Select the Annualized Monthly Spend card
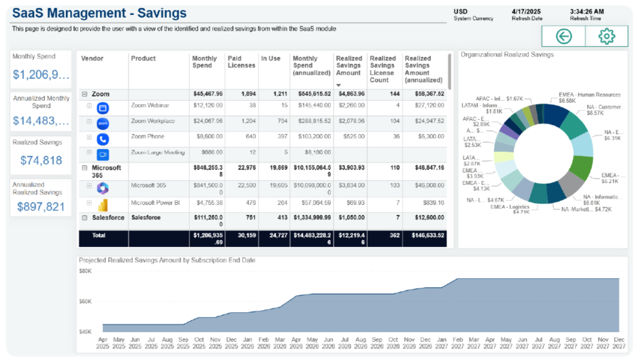The image size is (639, 364). pos(40,111)
